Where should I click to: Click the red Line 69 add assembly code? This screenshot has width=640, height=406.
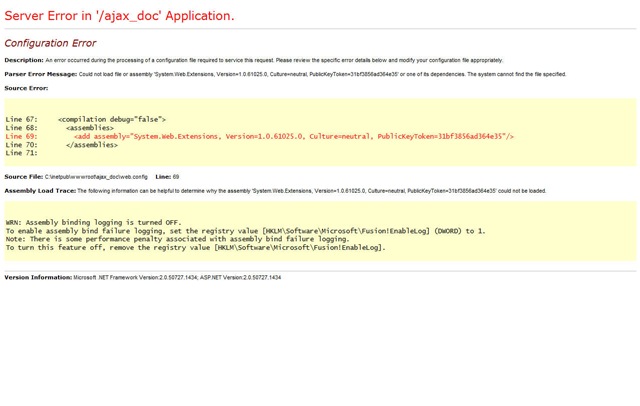coord(294,136)
